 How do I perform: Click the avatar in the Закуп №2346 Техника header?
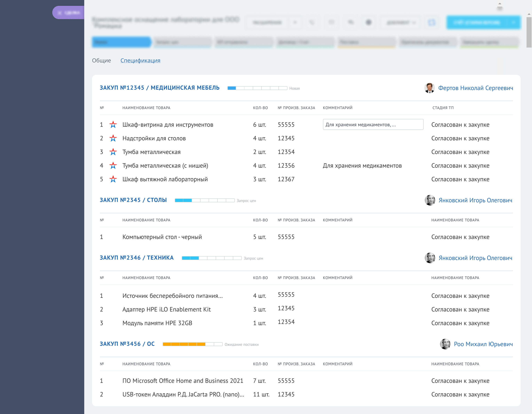(430, 258)
